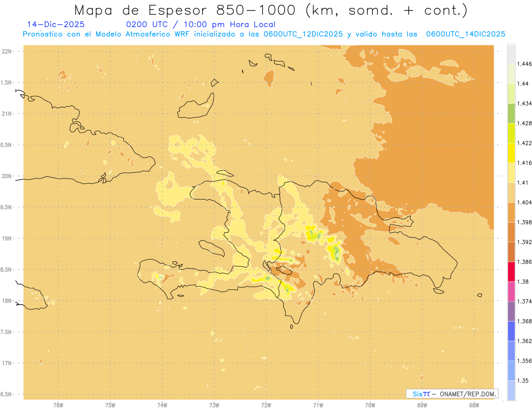This screenshot has width=532, height=411.
Task: Click the "19N" latitude label
Action: click(x=7, y=238)
